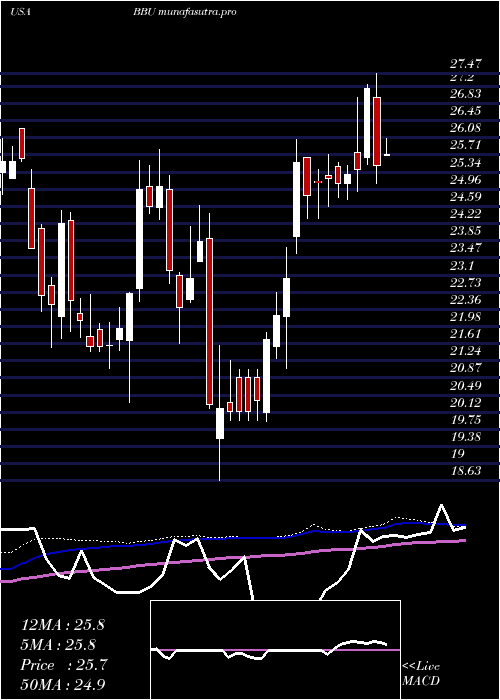The width and height of the screenshot is (500, 700).
Task: Click the white candle with lowest wick at 18.63
Action: [x=220, y=423]
